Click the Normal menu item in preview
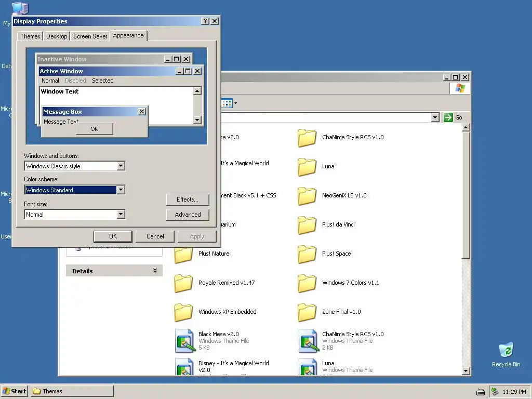Viewport: 532px width, 399px height. pyautogui.click(x=50, y=81)
